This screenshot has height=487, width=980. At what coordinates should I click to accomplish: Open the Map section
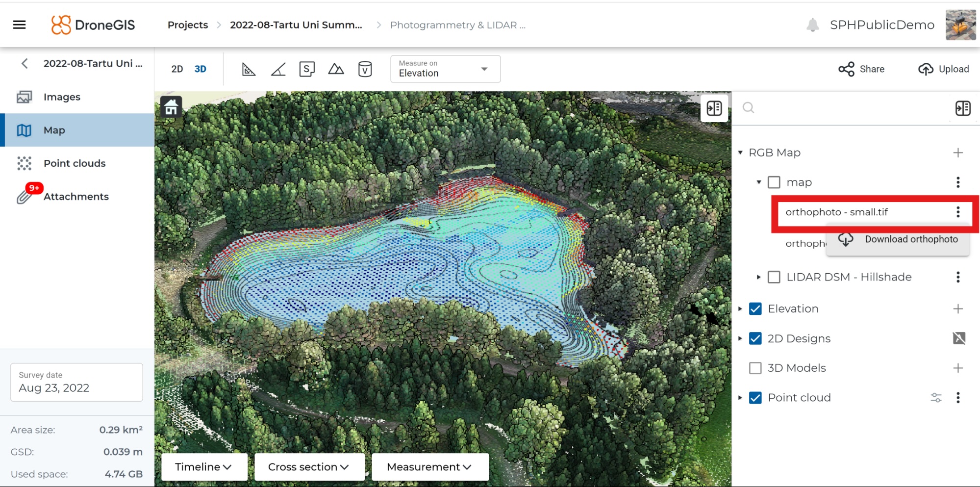pos(77,130)
